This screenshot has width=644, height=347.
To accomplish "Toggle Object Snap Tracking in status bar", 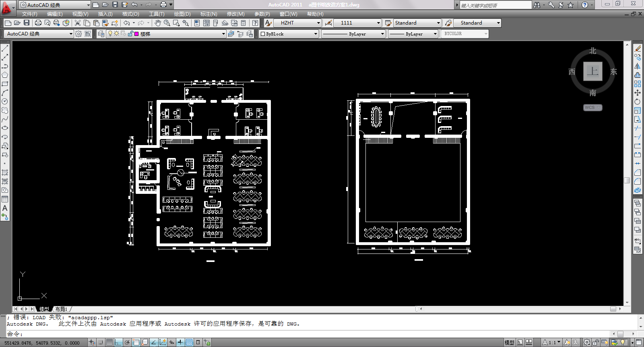I will tap(154, 343).
